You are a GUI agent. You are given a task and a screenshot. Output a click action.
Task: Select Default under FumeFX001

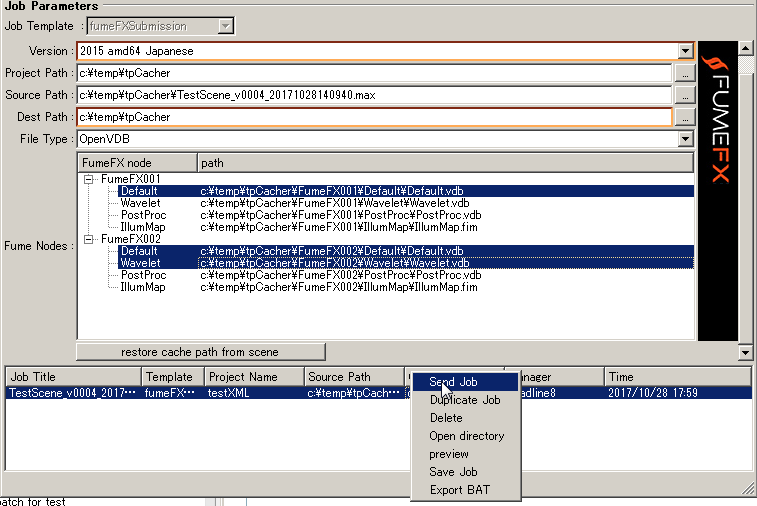click(x=139, y=191)
